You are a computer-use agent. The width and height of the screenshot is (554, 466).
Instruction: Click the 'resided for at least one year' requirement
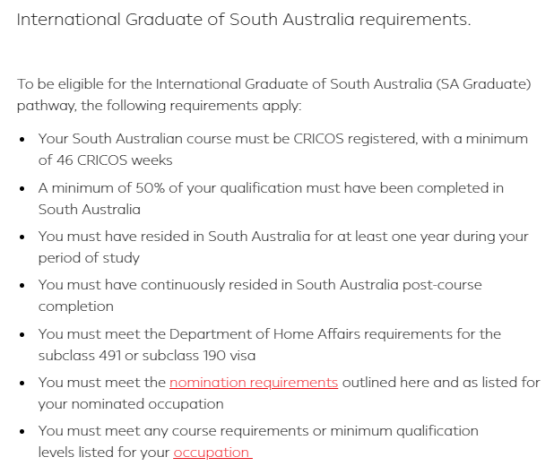[x=283, y=247]
